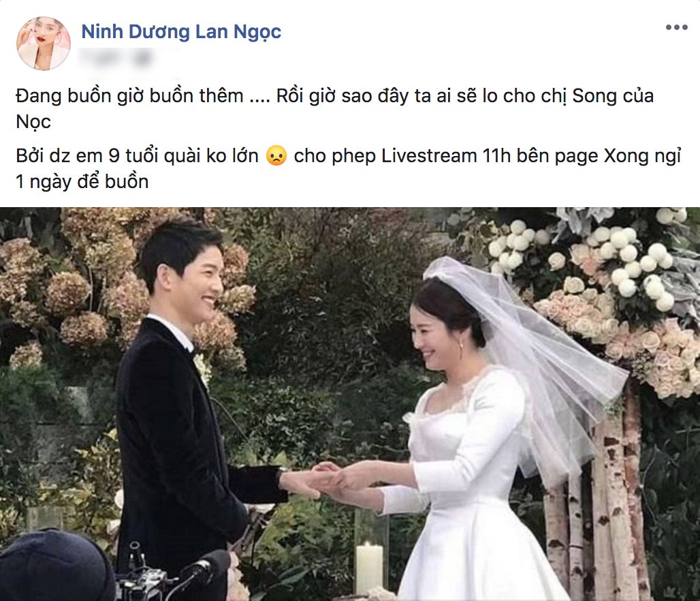This screenshot has height=601, width=700.
Task: Click the white candle at the photo's bottom
Action: tap(369, 568)
